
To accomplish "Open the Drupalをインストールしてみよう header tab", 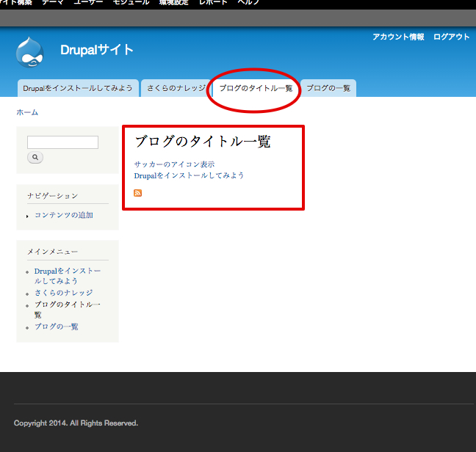I will tap(78, 88).
